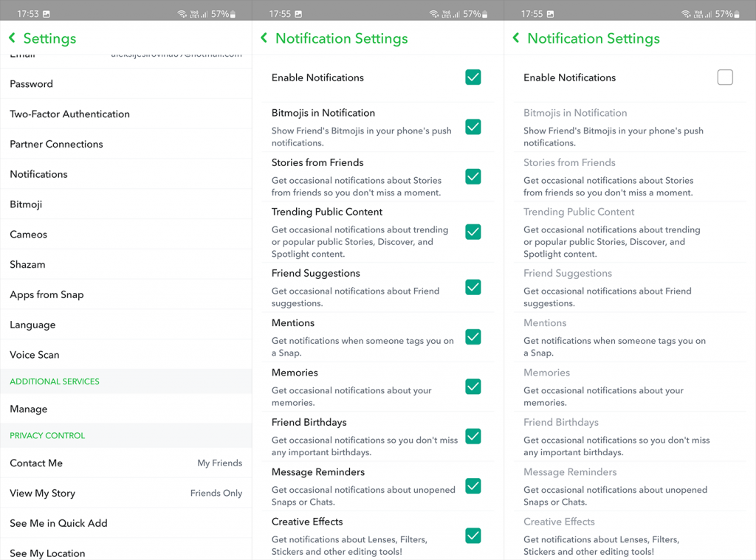
Task: Toggle Bitmojis in Notification checkbox
Action: point(473,127)
